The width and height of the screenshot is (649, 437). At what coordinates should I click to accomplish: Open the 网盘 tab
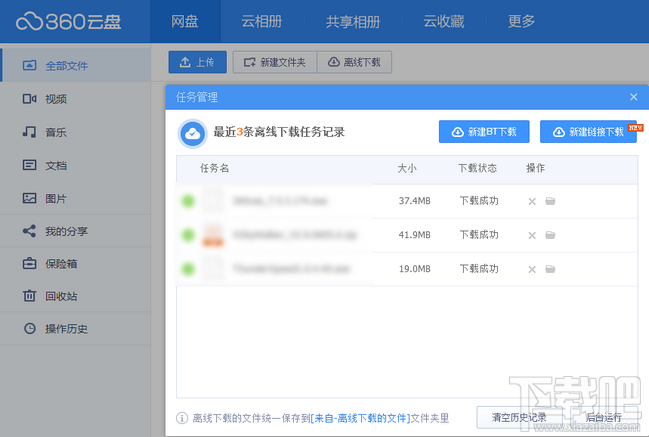(x=185, y=21)
